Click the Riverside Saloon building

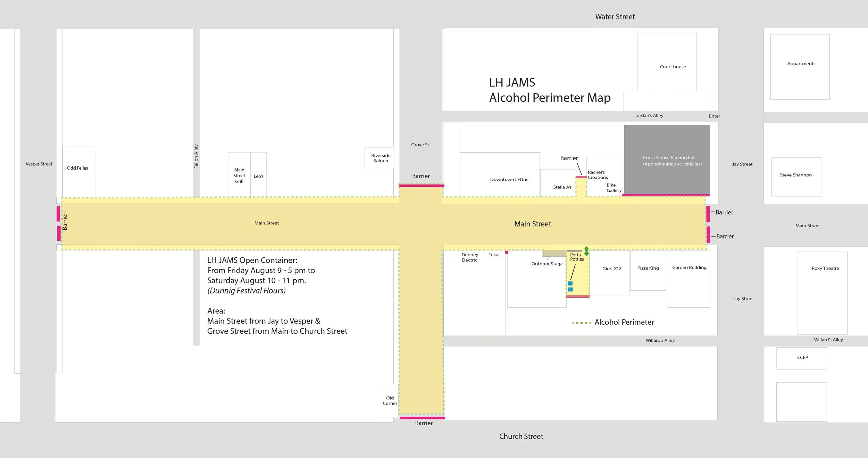[379, 158]
